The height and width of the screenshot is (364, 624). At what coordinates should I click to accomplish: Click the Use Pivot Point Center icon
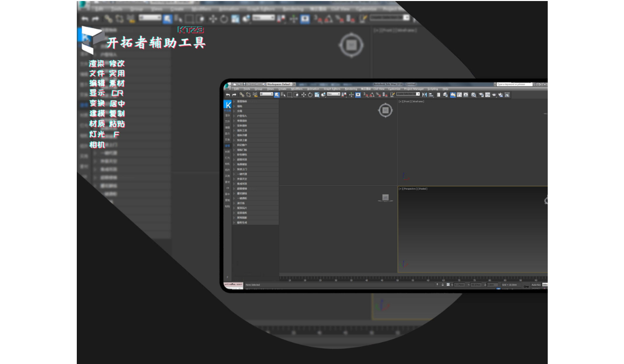point(344,95)
